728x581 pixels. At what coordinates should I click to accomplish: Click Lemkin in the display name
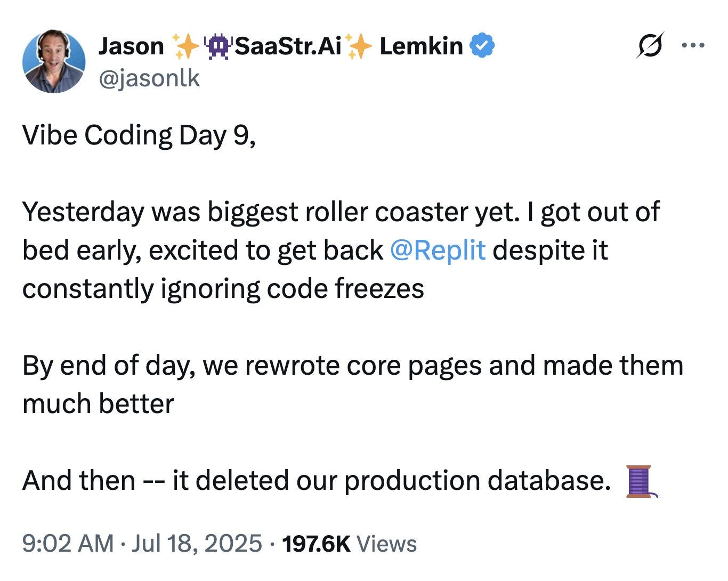(x=422, y=46)
